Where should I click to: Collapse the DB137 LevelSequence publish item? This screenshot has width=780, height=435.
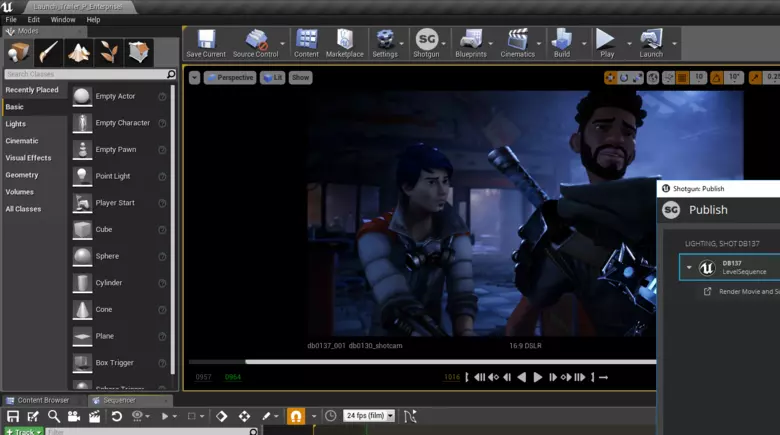click(x=689, y=267)
